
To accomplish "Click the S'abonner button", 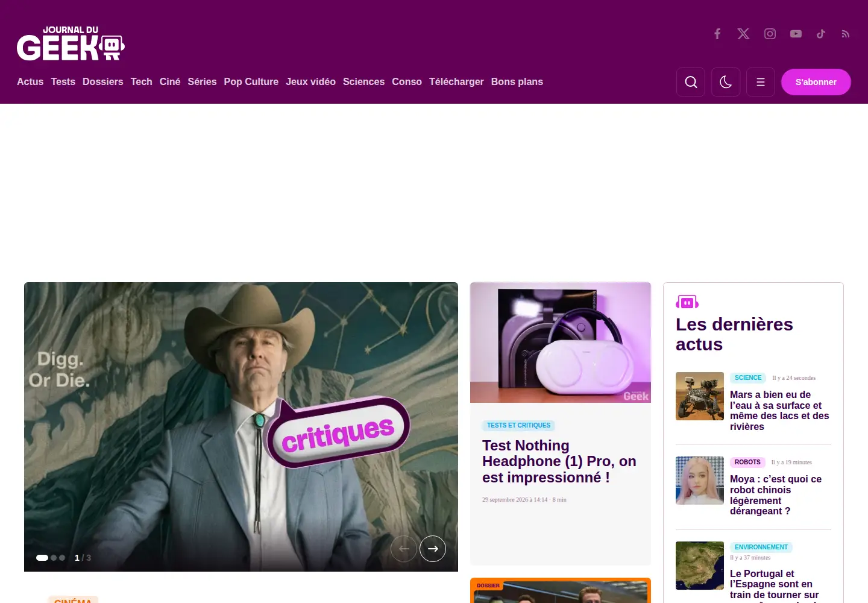I will [816, 82].
